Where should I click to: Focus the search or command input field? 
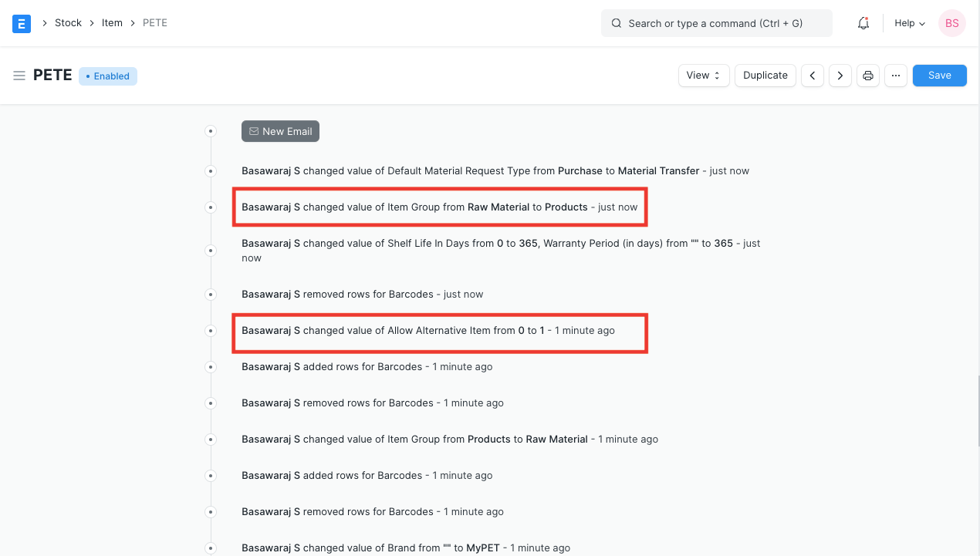click(x=716, y=23)
